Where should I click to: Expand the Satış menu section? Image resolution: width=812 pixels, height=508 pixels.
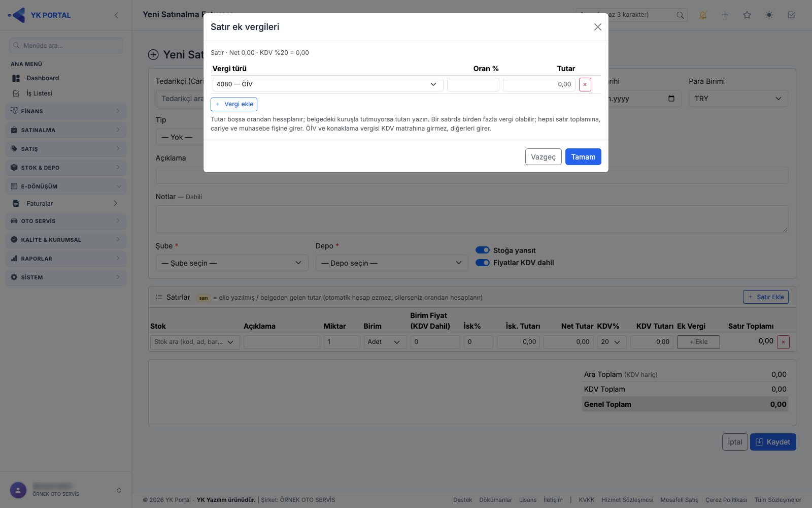pos(66,149)
